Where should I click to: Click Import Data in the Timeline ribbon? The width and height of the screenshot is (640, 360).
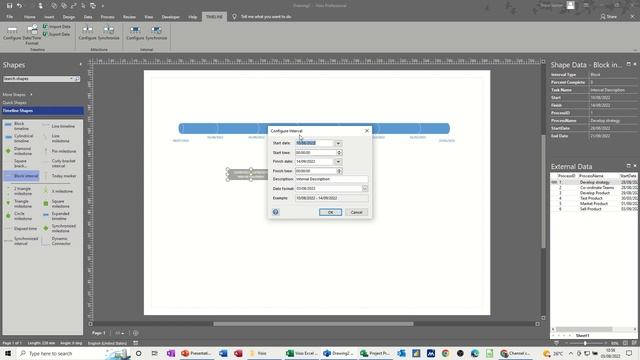(x=57, y=27)
